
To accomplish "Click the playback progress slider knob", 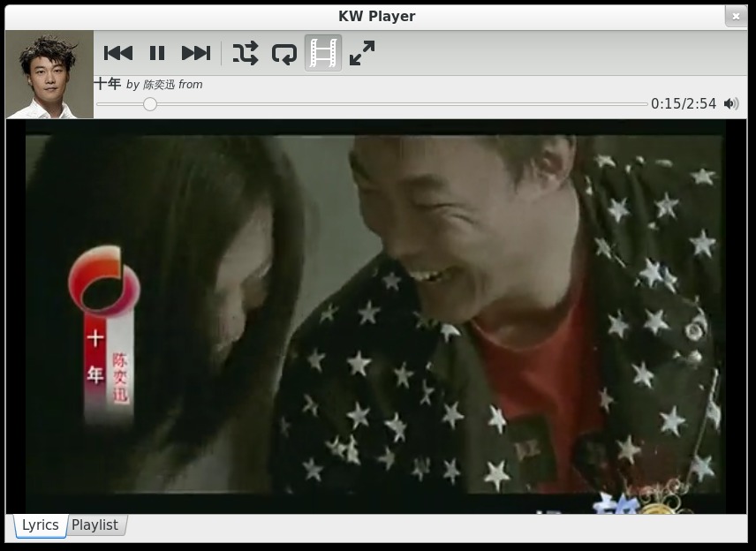I will click(150, 104).
